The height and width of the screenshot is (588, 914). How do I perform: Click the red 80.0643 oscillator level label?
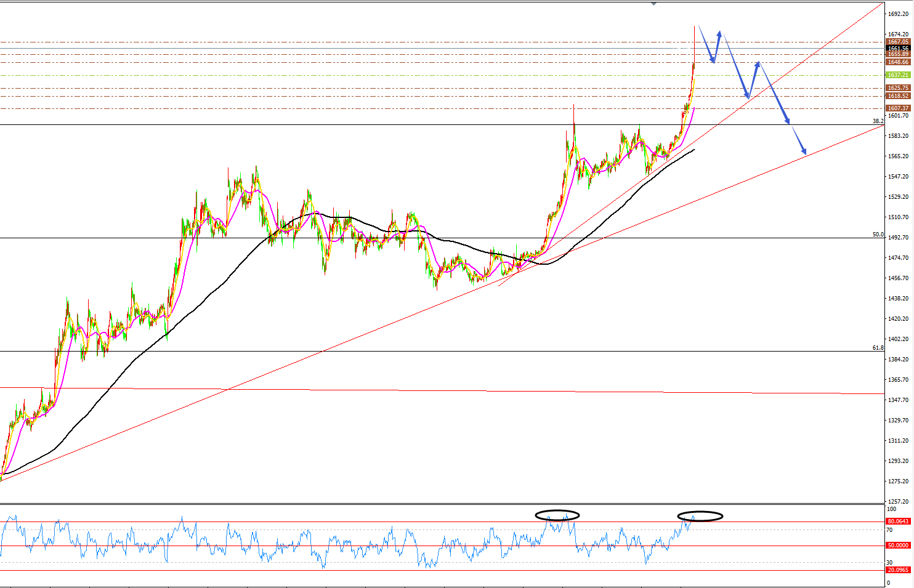point(898,522)
